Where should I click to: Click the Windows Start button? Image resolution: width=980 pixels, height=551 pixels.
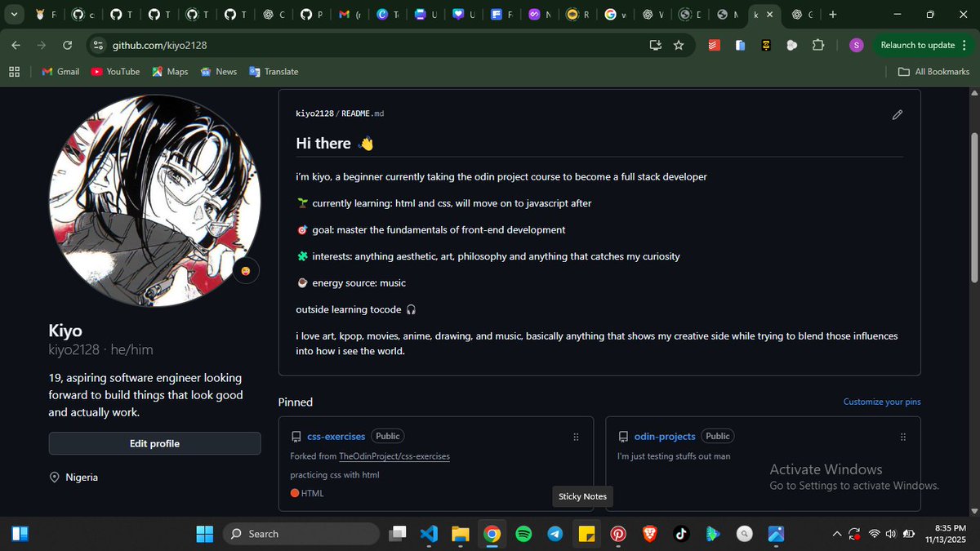pos(204,534)
